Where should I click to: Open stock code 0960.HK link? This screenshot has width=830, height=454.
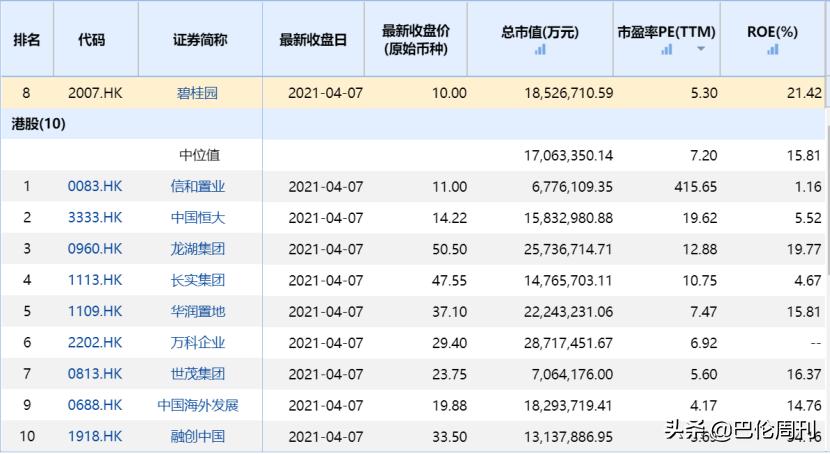[95, 249]
